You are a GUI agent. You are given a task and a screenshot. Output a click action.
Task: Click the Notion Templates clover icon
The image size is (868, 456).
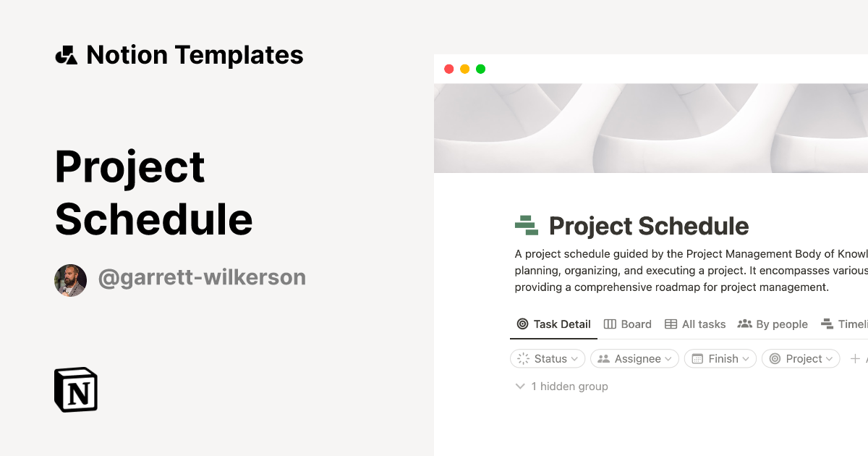coord(67,54)
